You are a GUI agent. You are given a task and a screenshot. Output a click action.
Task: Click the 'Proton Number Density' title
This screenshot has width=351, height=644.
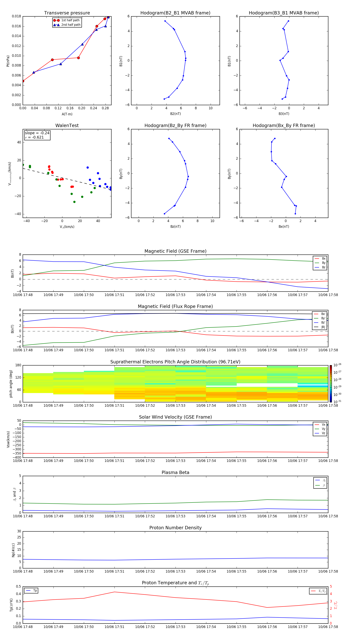(x=175, y=528)
